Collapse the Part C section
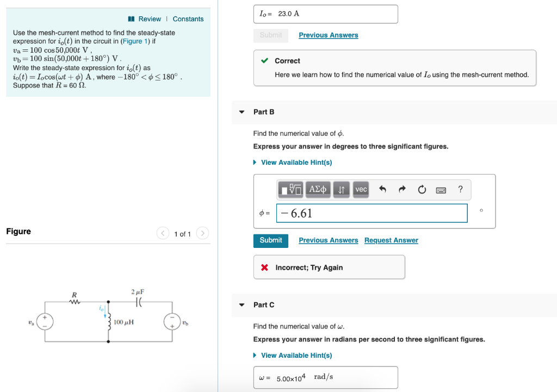This screenshot has height=392, width=557. tap(241, 305)
